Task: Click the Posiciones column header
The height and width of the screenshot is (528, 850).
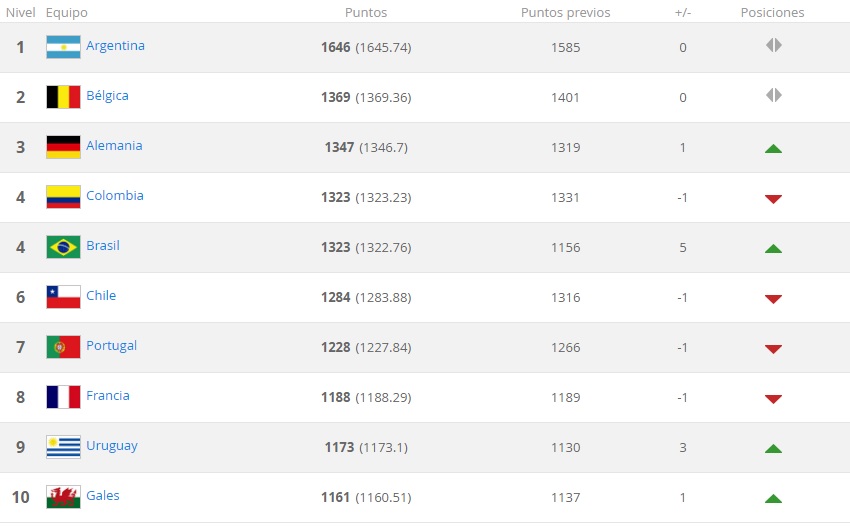Action: 772,13
